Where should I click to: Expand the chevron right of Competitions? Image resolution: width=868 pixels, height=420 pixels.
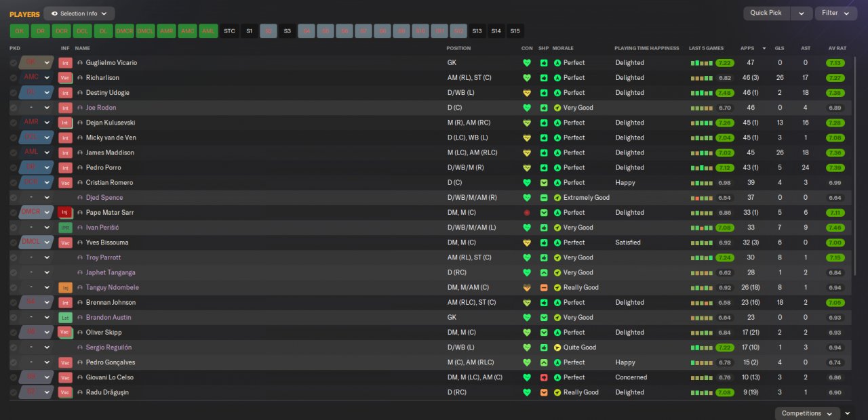848,413
